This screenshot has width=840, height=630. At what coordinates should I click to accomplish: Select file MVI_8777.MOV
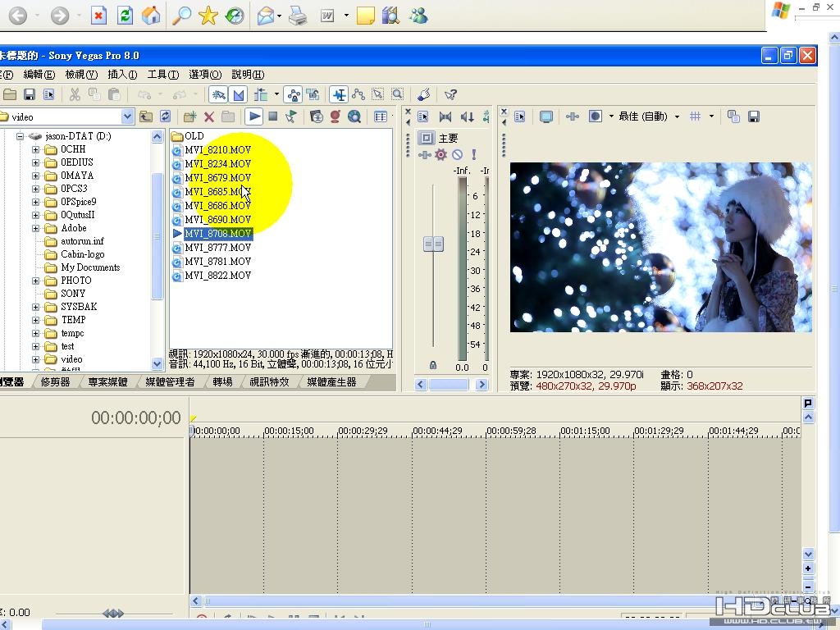point(217,248)
